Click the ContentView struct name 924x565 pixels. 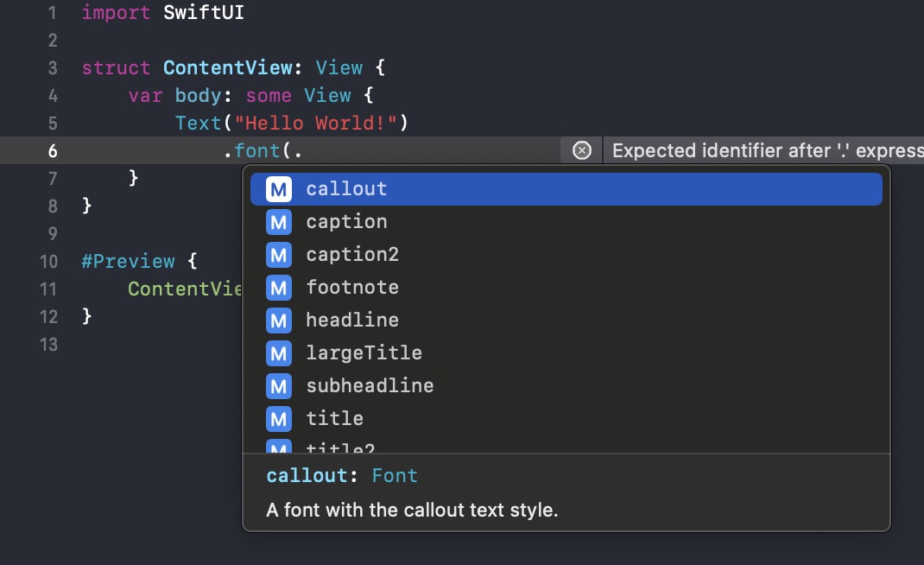coord(227,68)
